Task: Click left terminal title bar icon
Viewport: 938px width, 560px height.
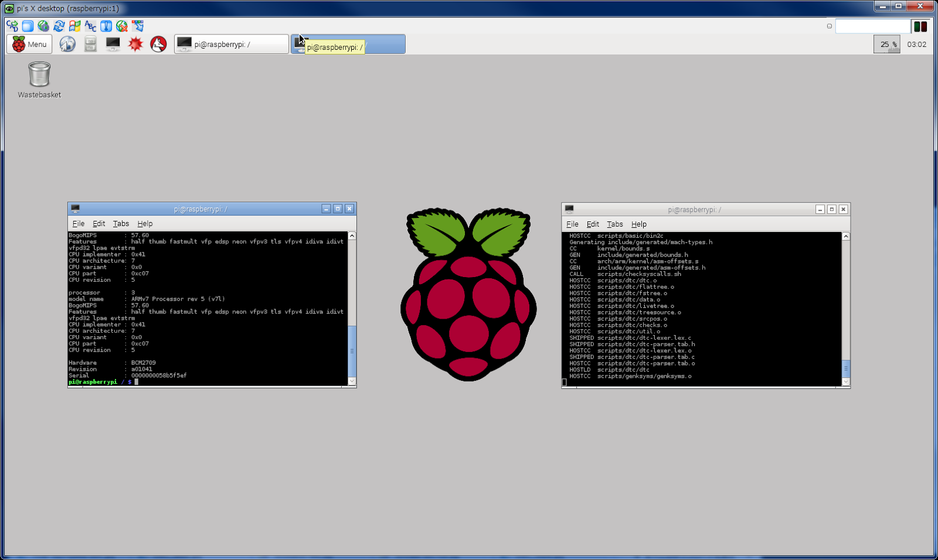Action: click(75, 209)
